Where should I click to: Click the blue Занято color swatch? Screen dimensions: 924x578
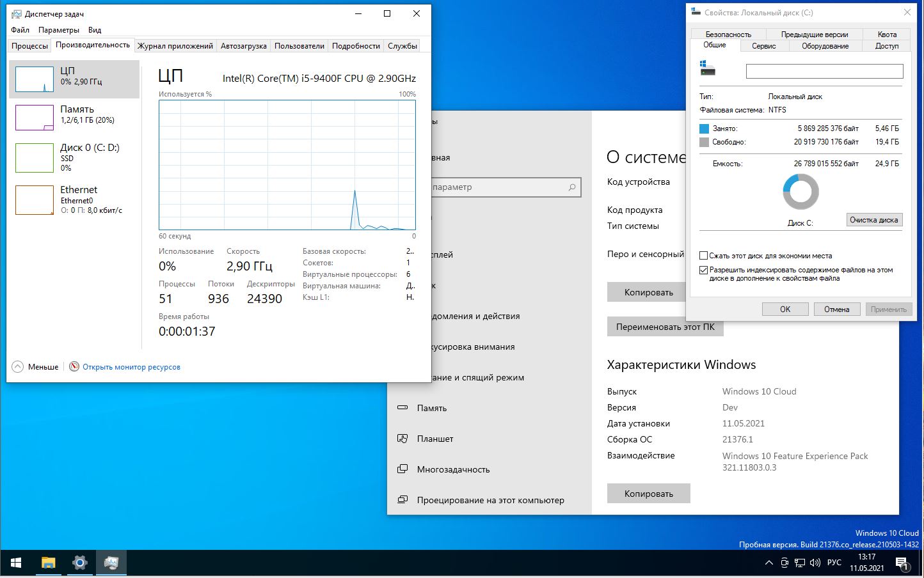(x=705, y=129)
